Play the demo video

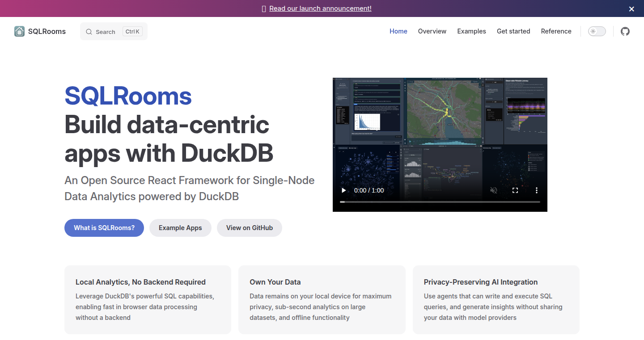343,190
